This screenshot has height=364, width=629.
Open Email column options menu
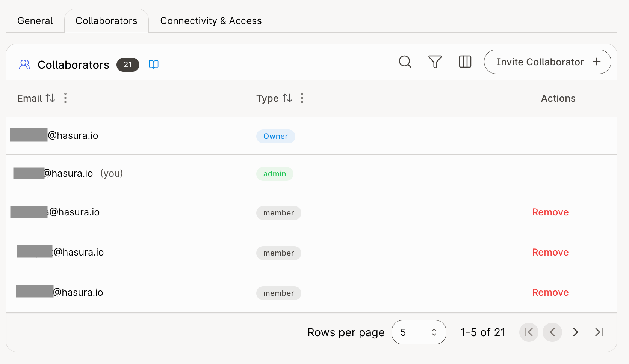point(65,98)
